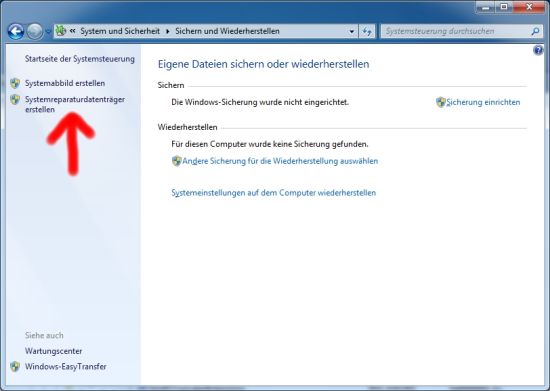The image size is (550, 391).
Task: Open 'Systemreparaturdatenträger erstellen' link
Action: (x=75, y=104)
